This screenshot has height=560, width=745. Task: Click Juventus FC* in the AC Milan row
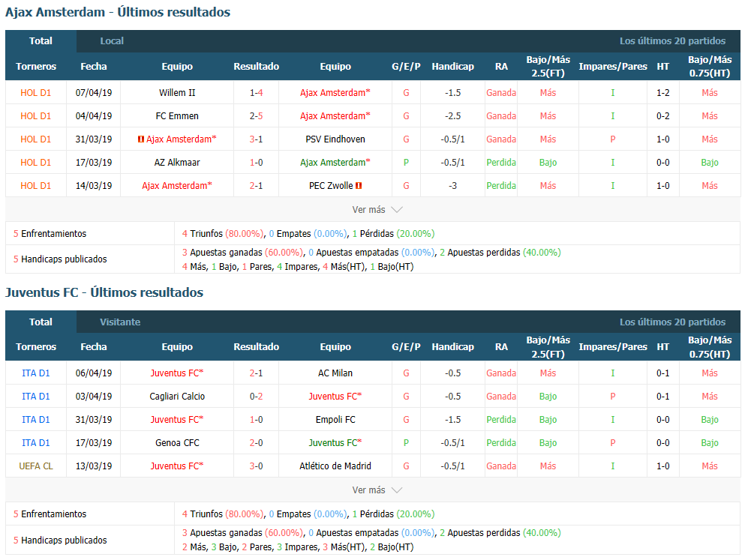[x=177, y=373]
